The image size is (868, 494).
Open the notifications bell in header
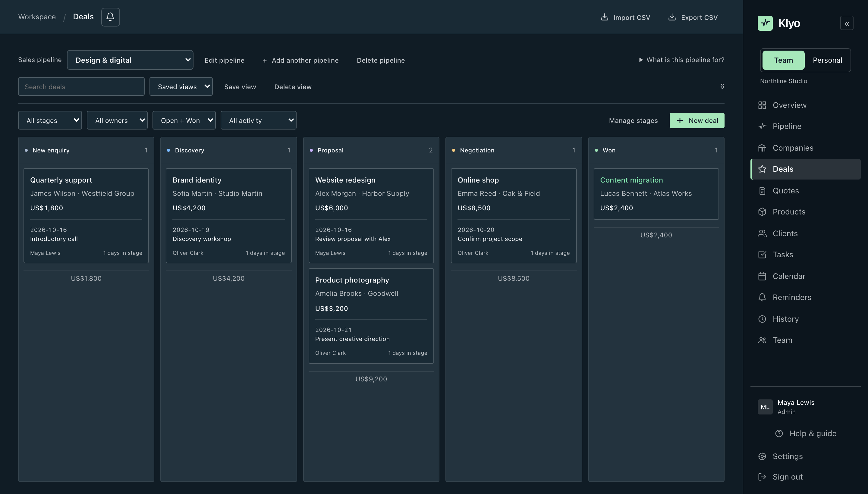pos(110,17)
